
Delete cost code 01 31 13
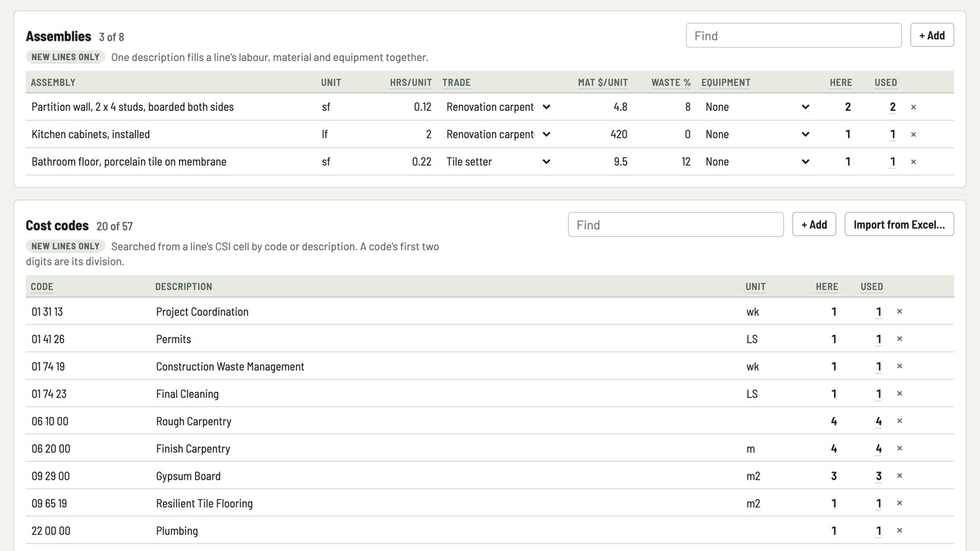click(x=899, y=312)
